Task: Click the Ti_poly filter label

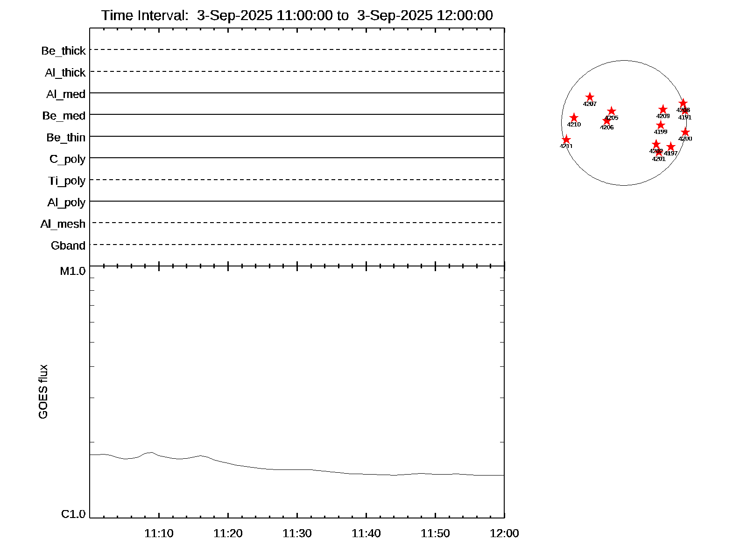Action: 67,181
